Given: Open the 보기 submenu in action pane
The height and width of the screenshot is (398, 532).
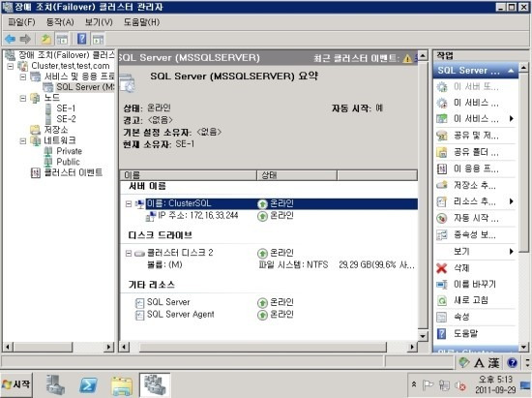Looking at the screenshot, I should click(x=512, y=252).
